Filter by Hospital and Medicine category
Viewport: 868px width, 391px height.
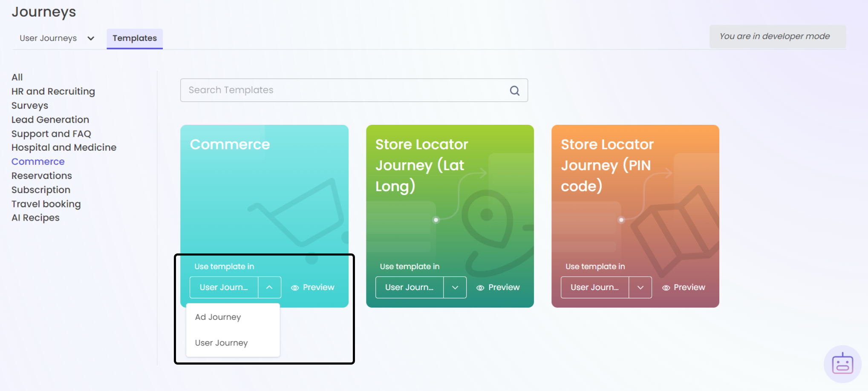click(64, 147)
